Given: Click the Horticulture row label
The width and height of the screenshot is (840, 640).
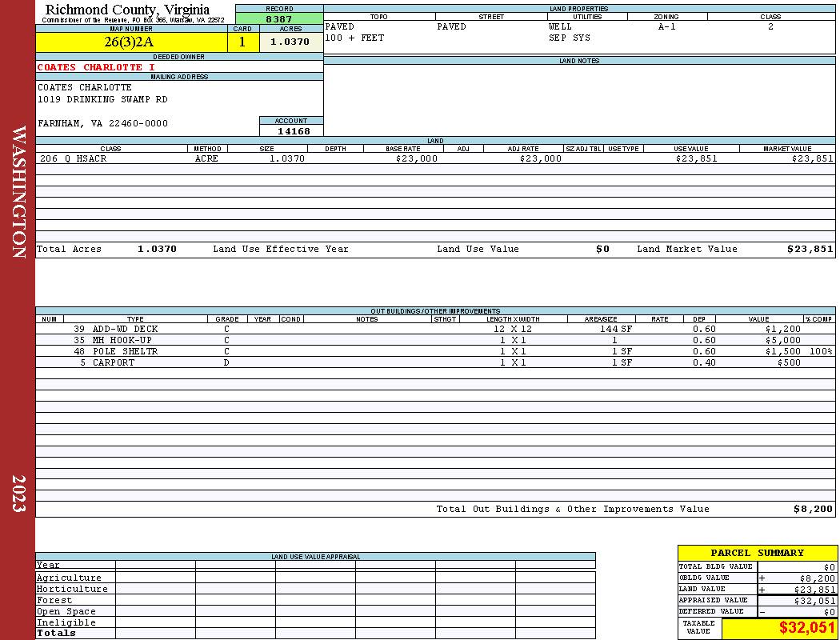Looking at the screenshot, I should click(x=72, y=589).
